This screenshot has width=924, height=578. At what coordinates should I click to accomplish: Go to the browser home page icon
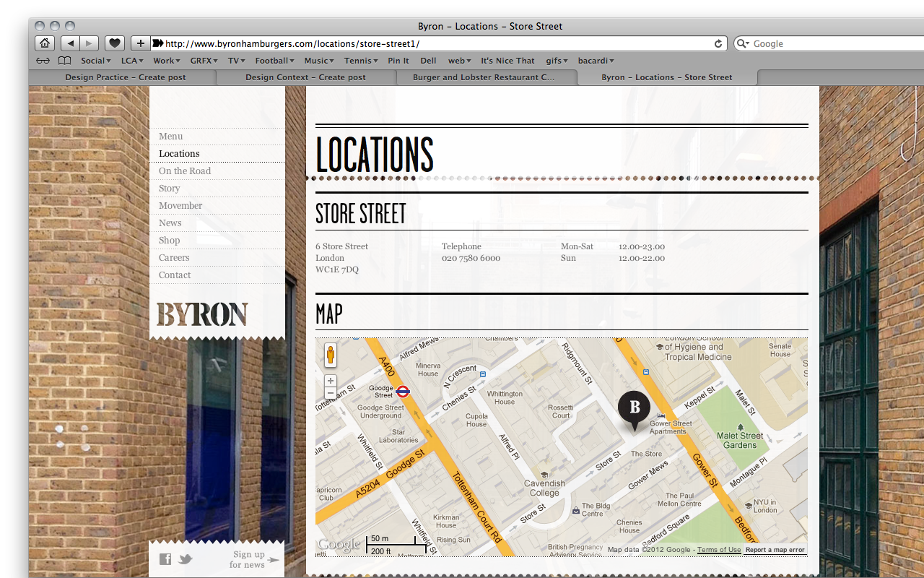point(44,43)
